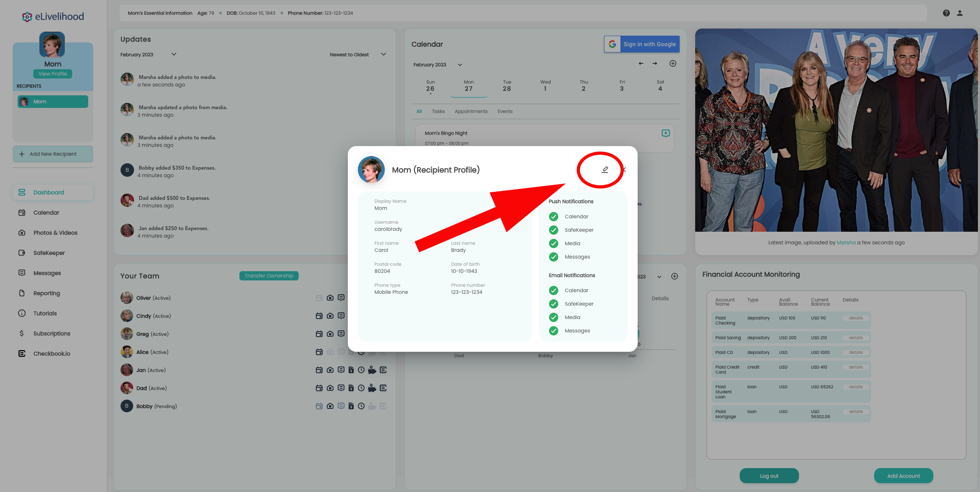Switch to the Appointments tab
The height and width of the screenshot is (492, 980).
471,111
